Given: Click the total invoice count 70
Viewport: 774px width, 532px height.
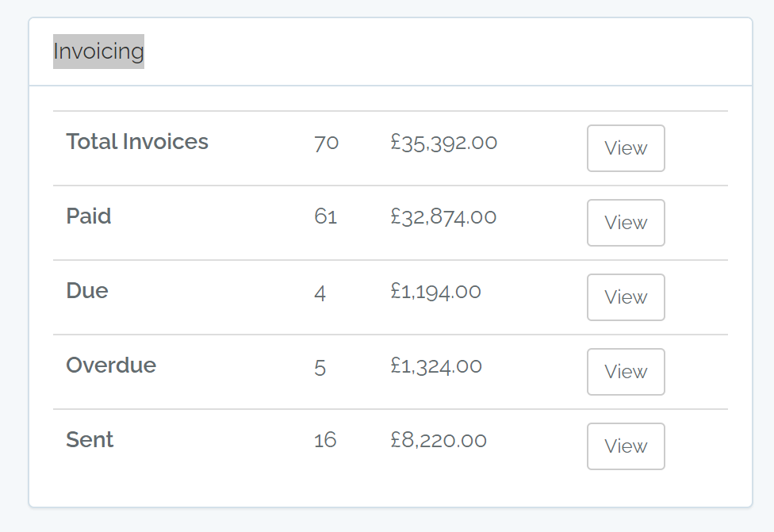Looking at the screenshot, I should click(326, 143).
